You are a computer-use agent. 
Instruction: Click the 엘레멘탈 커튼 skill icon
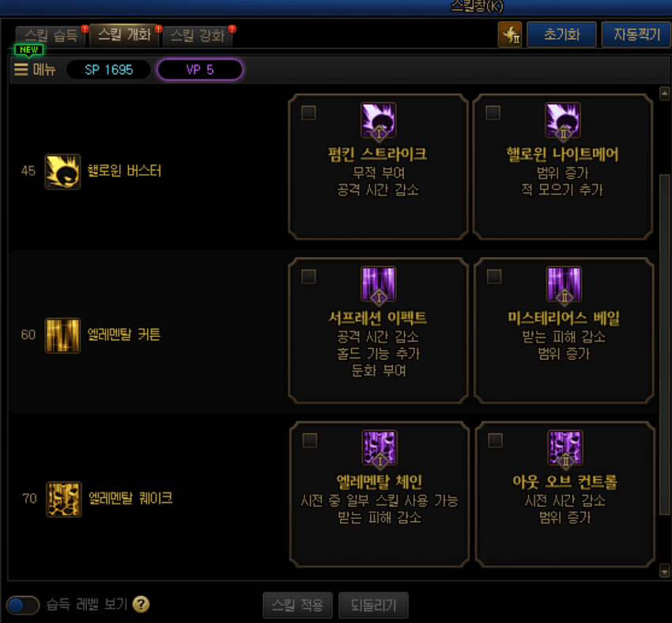pyautogui.click(x=62, y=335)
